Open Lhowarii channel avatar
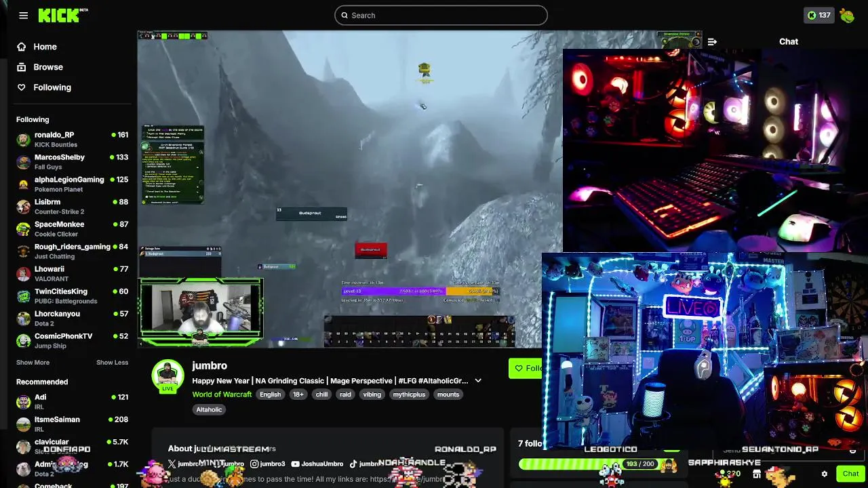Viewport: 868px width, 488px height. 24,274
